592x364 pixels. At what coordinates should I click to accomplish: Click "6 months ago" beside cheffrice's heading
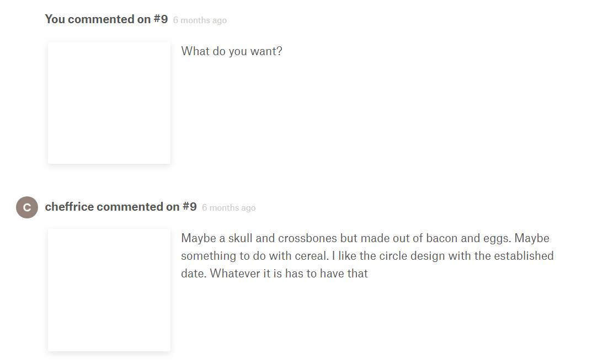click(x=228, y=208)
